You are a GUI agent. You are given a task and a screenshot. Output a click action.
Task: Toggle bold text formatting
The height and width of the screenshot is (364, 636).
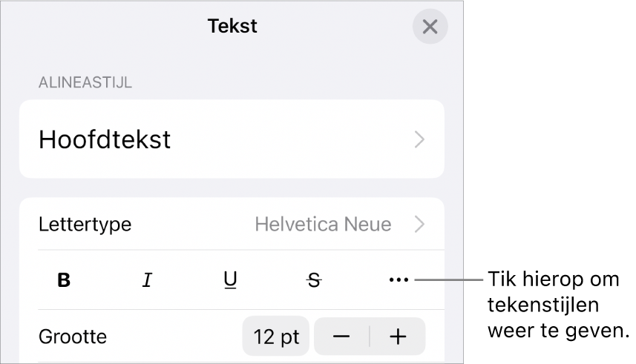coord(65,280)
